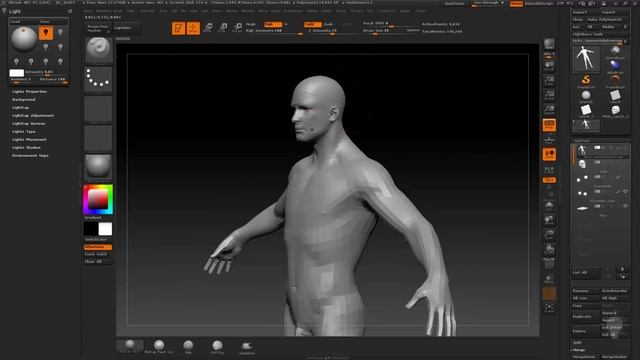Viewport: 640px width, 360px height.
Task: Toggle the Zadd sculpt mode button
Action: pyautogui.click(x=312, y=24)
